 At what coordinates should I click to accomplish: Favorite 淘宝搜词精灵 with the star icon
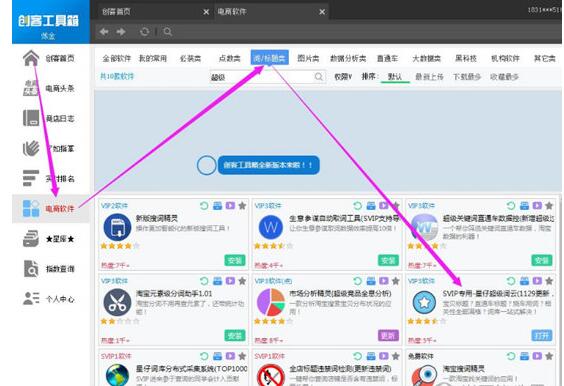[x=549, y=356]
